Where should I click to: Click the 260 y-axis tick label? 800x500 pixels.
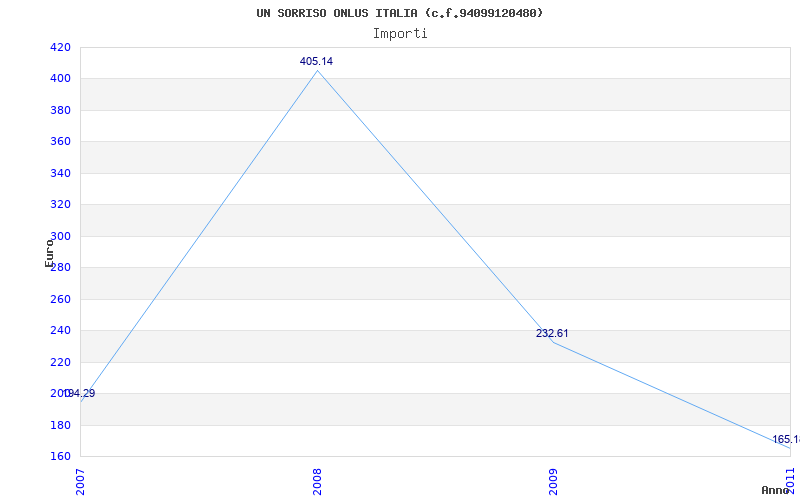pos(60,299)
